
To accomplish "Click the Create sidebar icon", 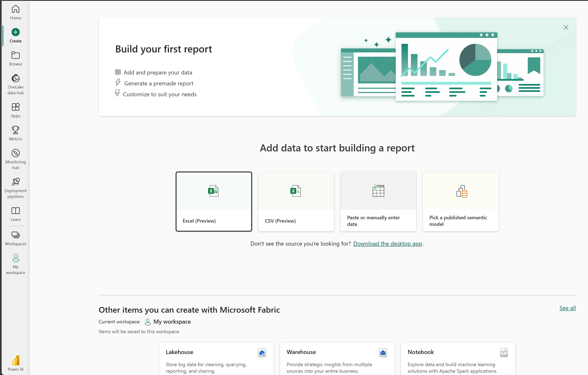I will pos(15,35).
